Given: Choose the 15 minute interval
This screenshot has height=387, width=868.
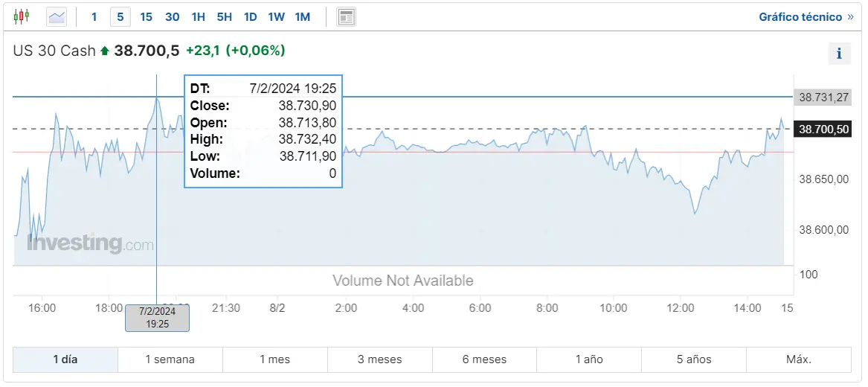Looking at the screenshot, I should coord(146,16).
